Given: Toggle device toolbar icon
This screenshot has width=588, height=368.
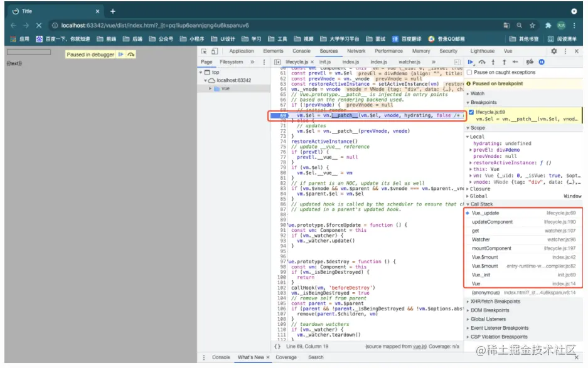Looking at the screenshot, I should tap(215, 51).
